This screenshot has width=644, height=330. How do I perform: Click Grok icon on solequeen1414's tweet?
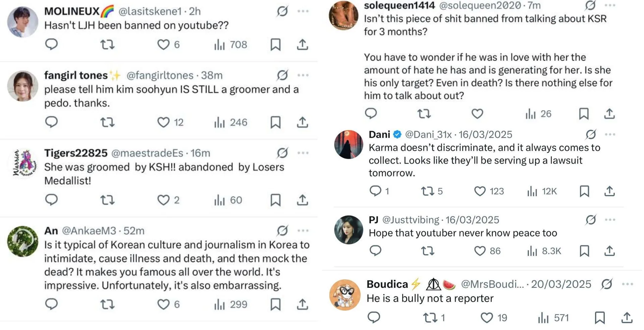pyautogui.click(x=590, y=5)
